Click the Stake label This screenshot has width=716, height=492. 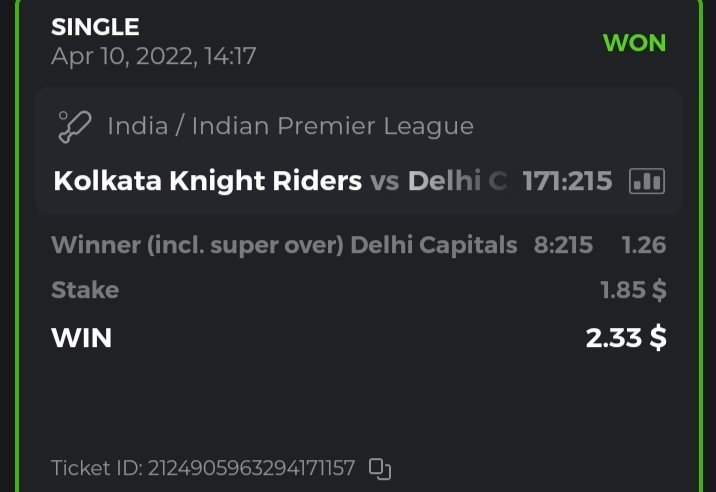[85, 290]
